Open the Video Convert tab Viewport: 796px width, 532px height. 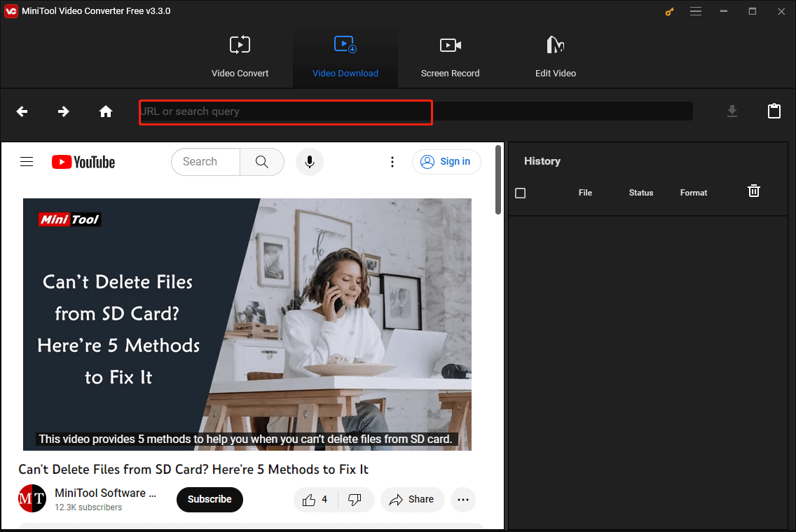(x=240, y=57)
